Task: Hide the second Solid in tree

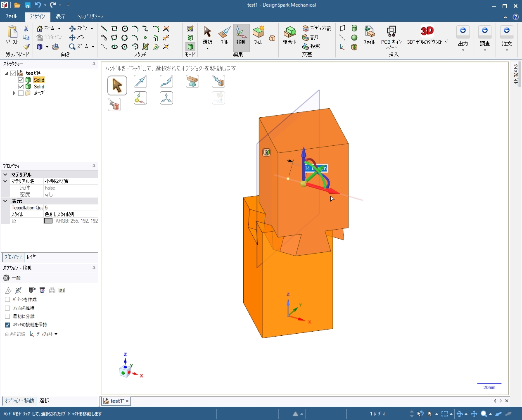Action: click(21, 87)
